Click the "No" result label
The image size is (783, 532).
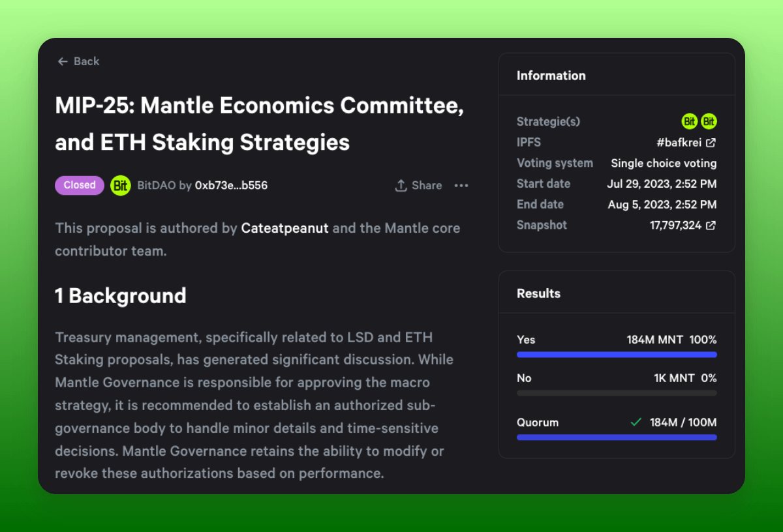pyautogui.click(x=524, y=378)
